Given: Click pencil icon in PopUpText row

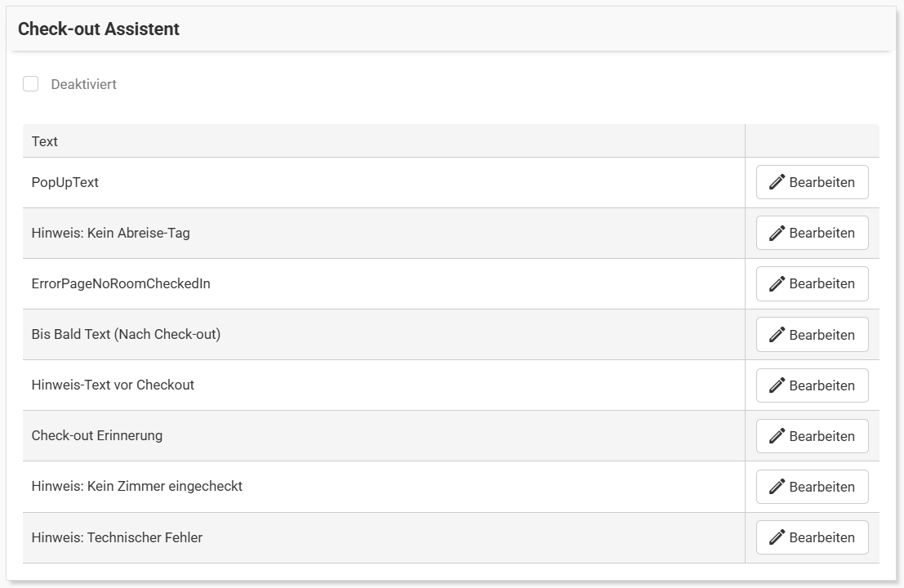Looking at the screenshot, I should pyautogui.click(x=777, y=182).
